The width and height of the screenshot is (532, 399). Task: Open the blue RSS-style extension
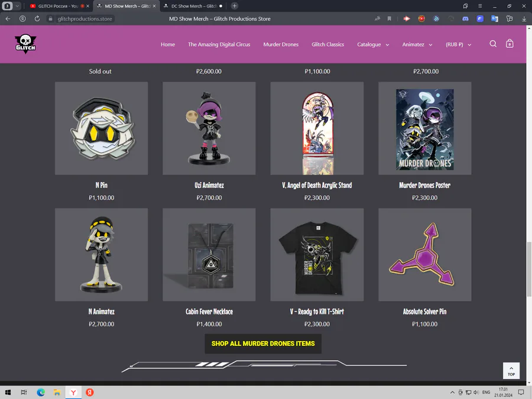point(436,19)
